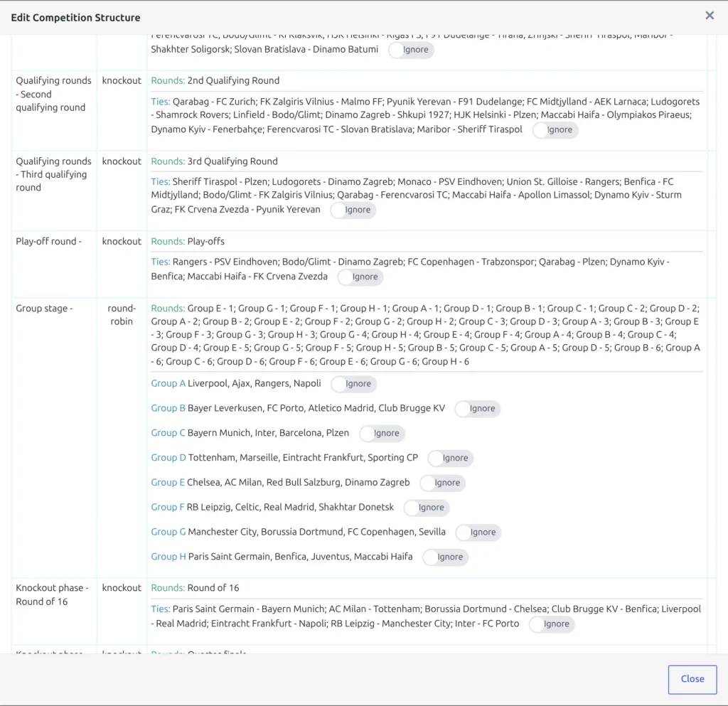Click the 'Edit Competition Structure' title
The width and height of the screenshot is (728, 706).
click(x=75, y=18)
